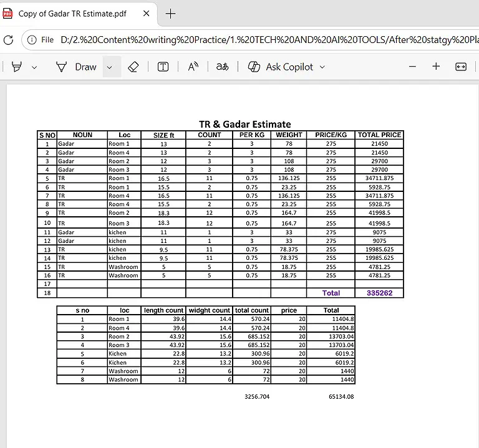
Task: Open the site information icon beside File
Action: 32,40
